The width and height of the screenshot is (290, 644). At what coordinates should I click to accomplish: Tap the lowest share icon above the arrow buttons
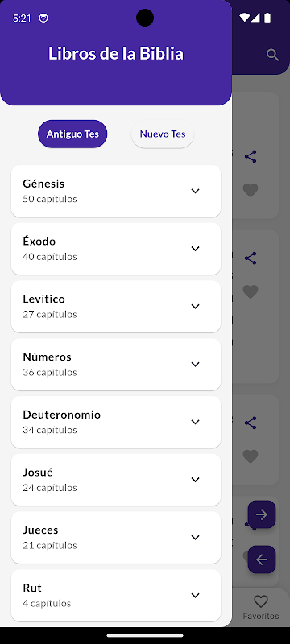251,423
